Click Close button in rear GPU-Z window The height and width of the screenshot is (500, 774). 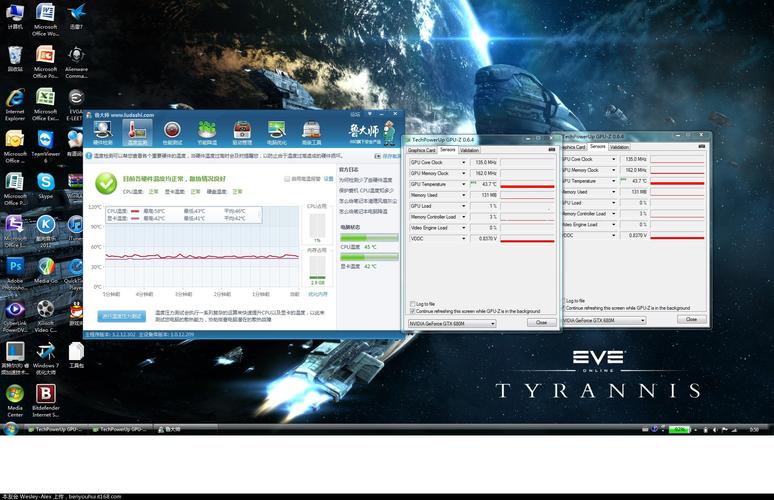coord(692,319)
